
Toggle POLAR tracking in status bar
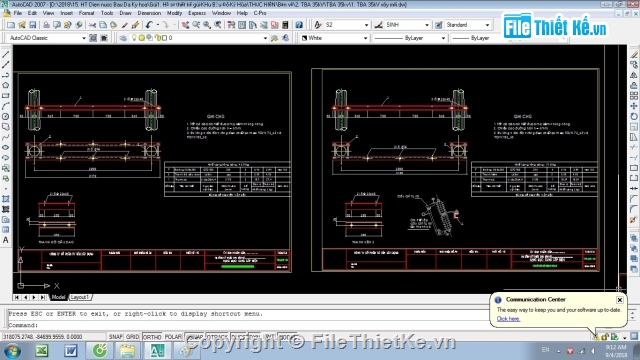[173, 337]
